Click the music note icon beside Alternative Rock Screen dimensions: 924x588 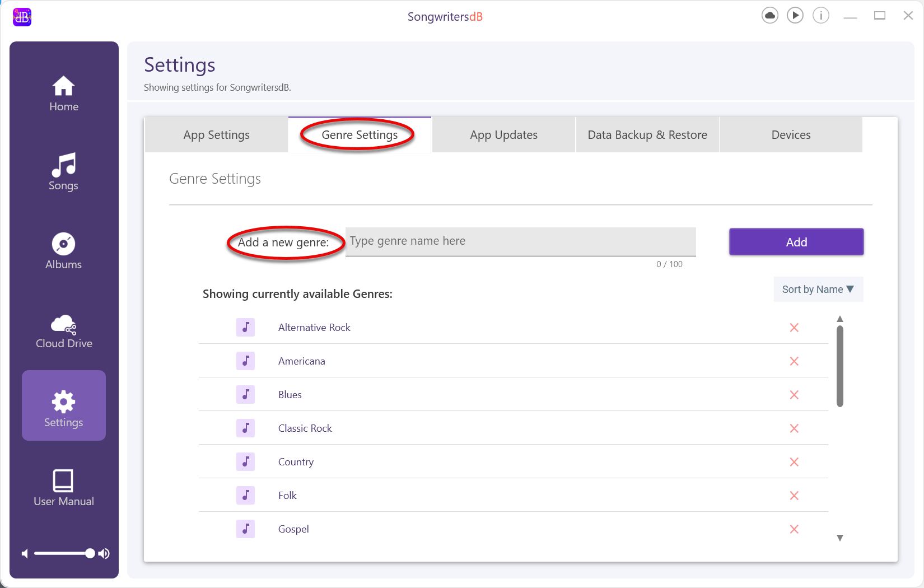tap(245, 327)
